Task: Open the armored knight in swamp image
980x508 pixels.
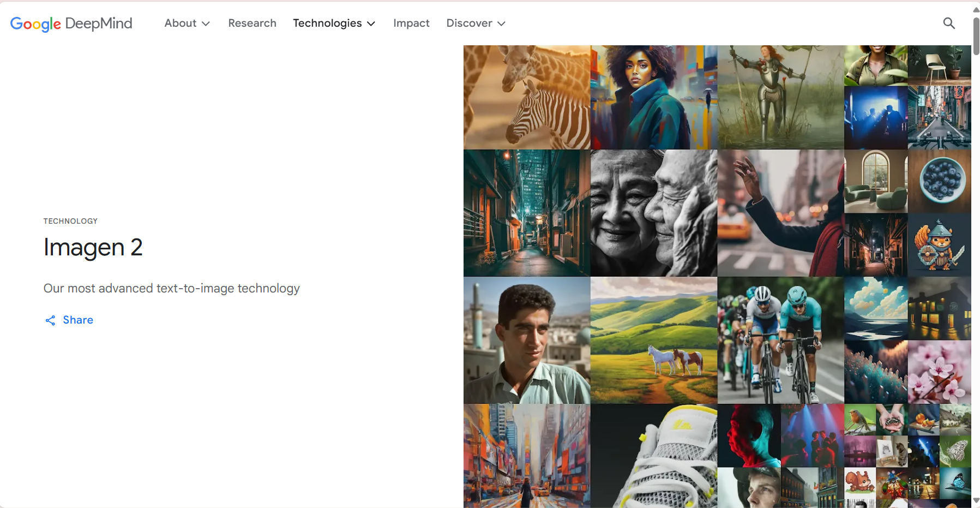Action: click(x=781, y=97)
